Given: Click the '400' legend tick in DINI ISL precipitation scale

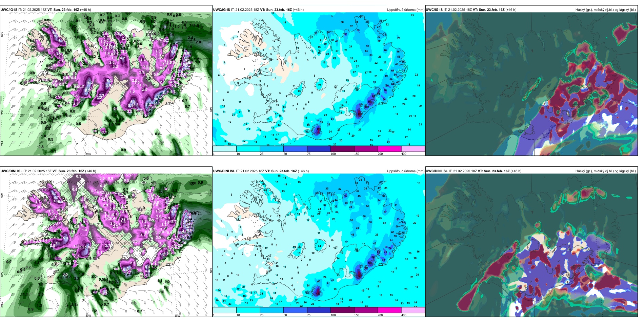Looking at the screenshot, I should [404, 315].
